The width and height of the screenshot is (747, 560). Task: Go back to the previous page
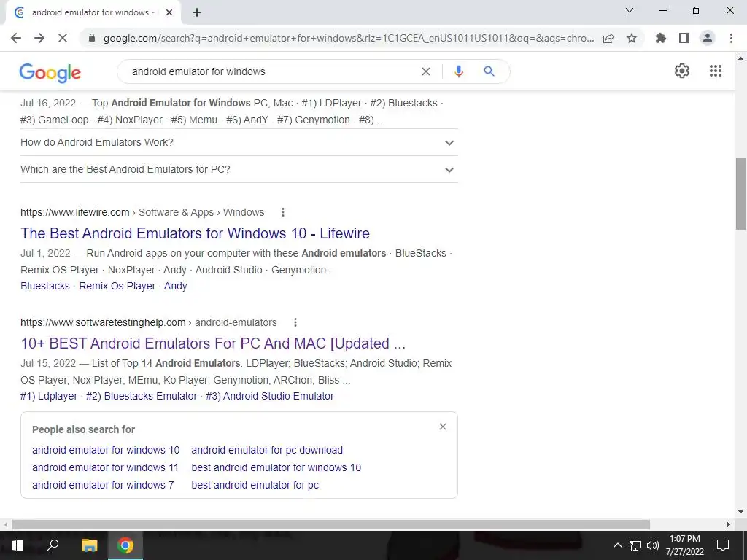click(16, 38)
